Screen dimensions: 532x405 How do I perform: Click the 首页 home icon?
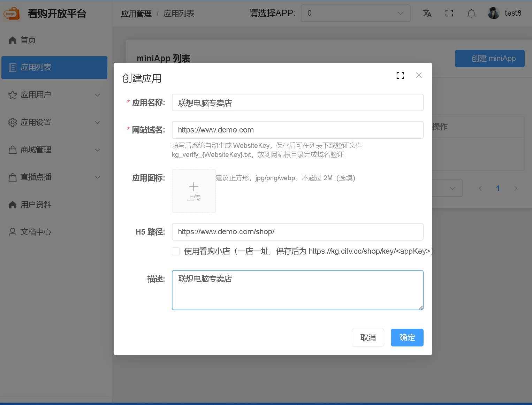click(13, 40)
